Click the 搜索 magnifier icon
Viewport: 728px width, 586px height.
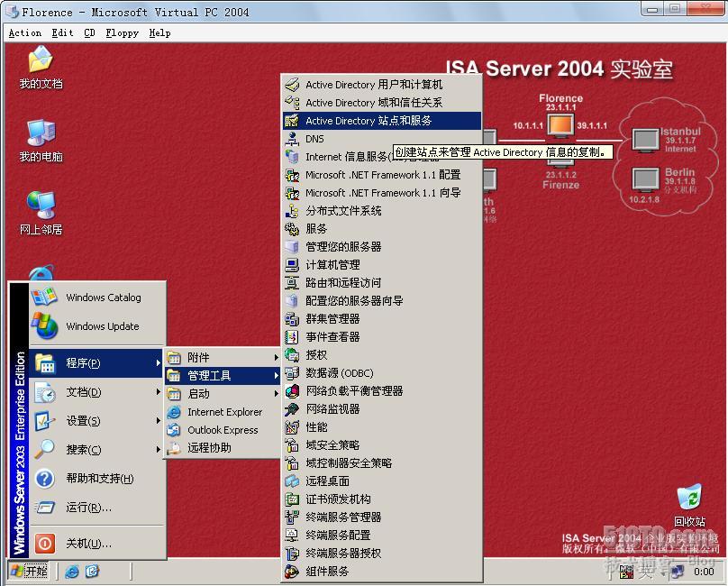(x=45, y=449)
